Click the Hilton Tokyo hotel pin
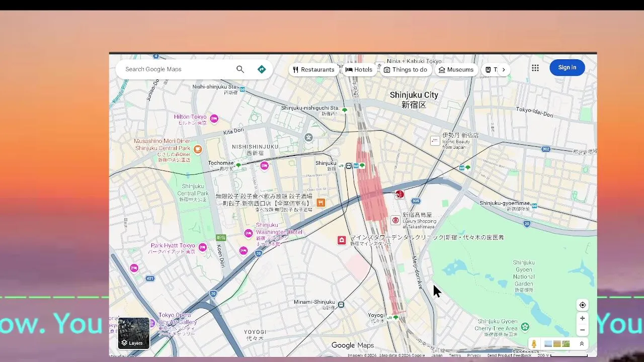The image size is (644, 362). click(x=214, y=119)
